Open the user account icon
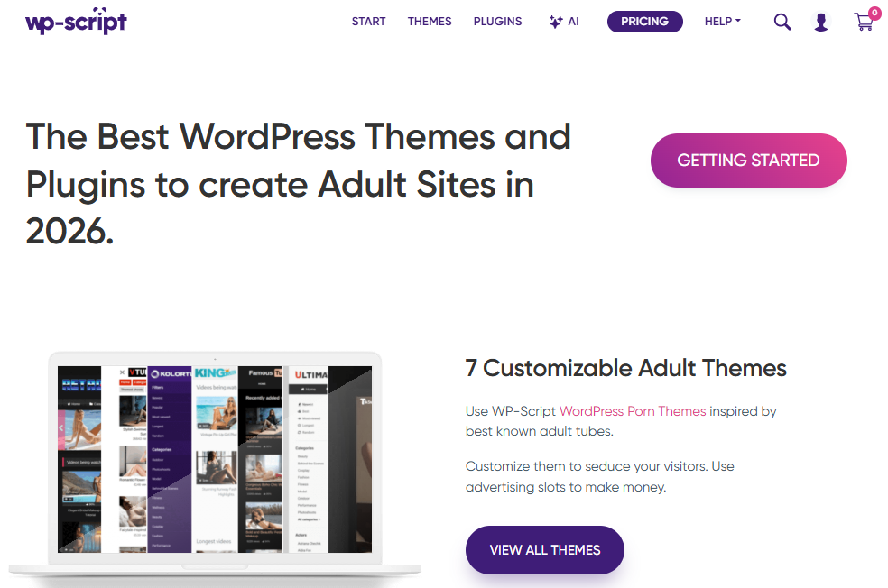 pyautogui.click(x=820, y=23)
